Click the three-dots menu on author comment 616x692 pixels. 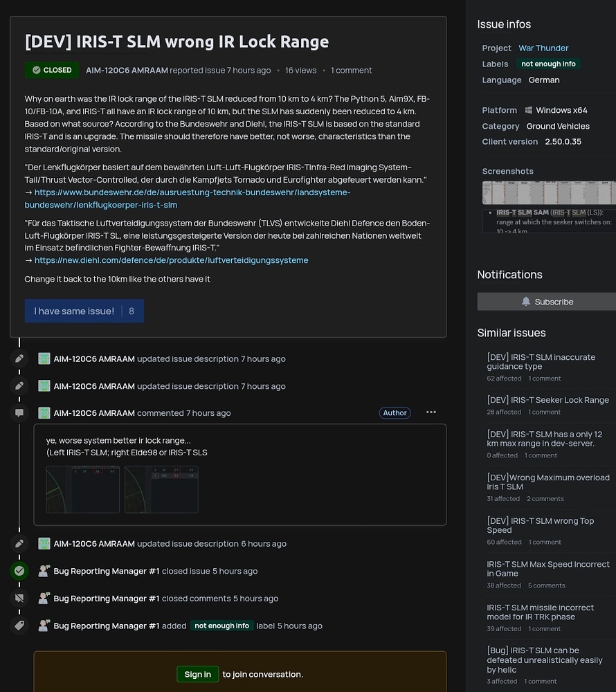click(431, 412)
